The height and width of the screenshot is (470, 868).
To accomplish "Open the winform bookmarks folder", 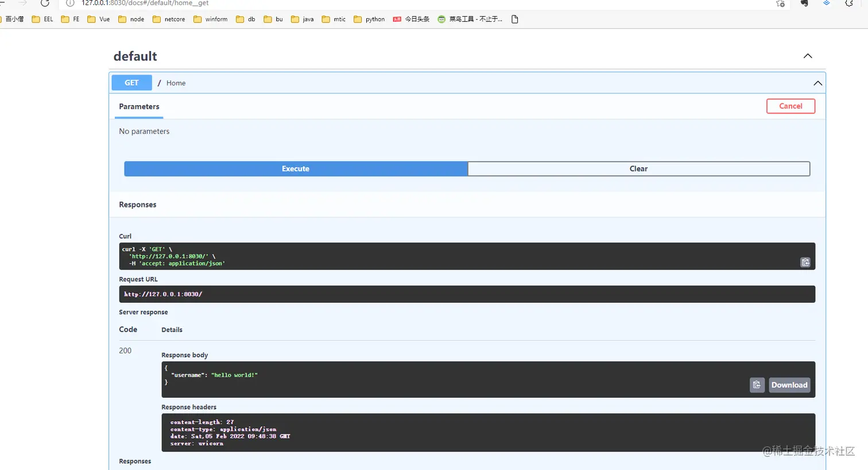I will 211,19.
